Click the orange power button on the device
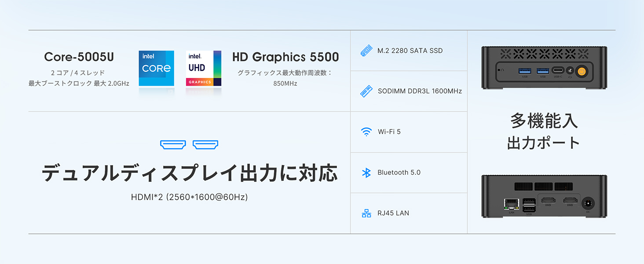Image resolution: width=644 pixels, height=264 pixels. click(582, 72)
